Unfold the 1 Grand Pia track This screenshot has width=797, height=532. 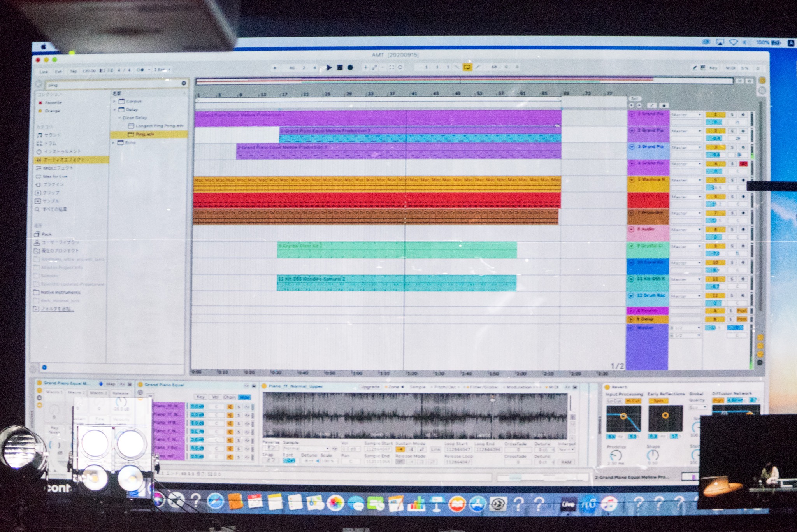[632, 114]
